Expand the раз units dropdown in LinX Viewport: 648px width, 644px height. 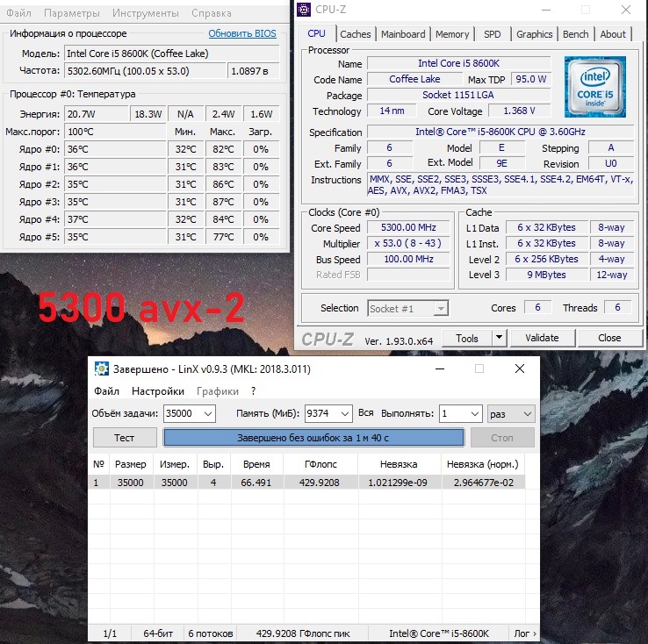coord(511,413)
